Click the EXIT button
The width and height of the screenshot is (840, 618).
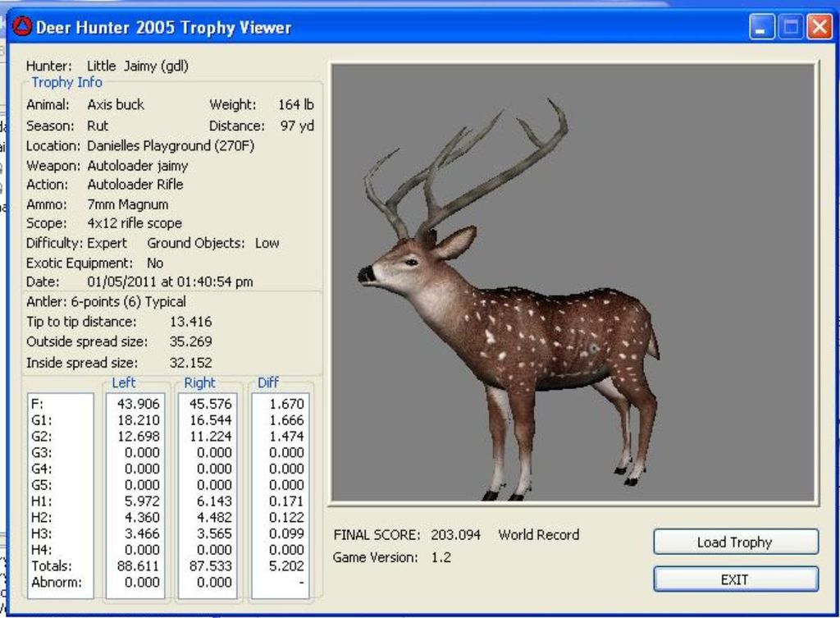[736, 579]
